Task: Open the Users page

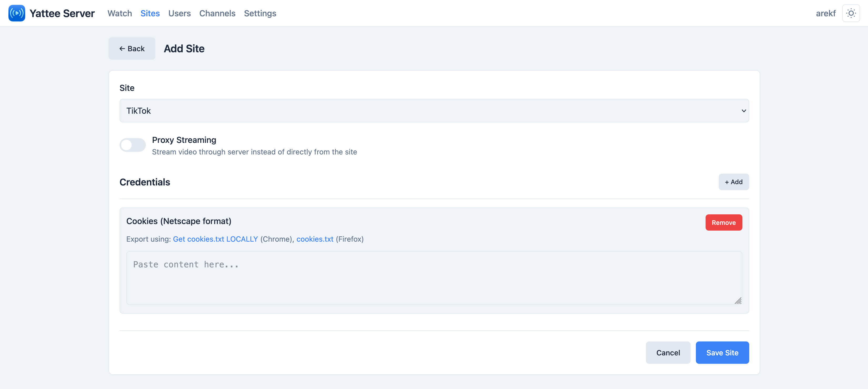Action: [179, 13]
